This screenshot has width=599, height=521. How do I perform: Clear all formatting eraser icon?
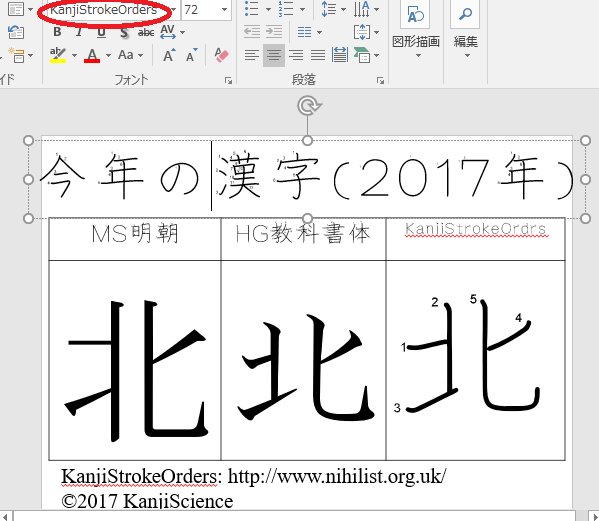point(221,55)
